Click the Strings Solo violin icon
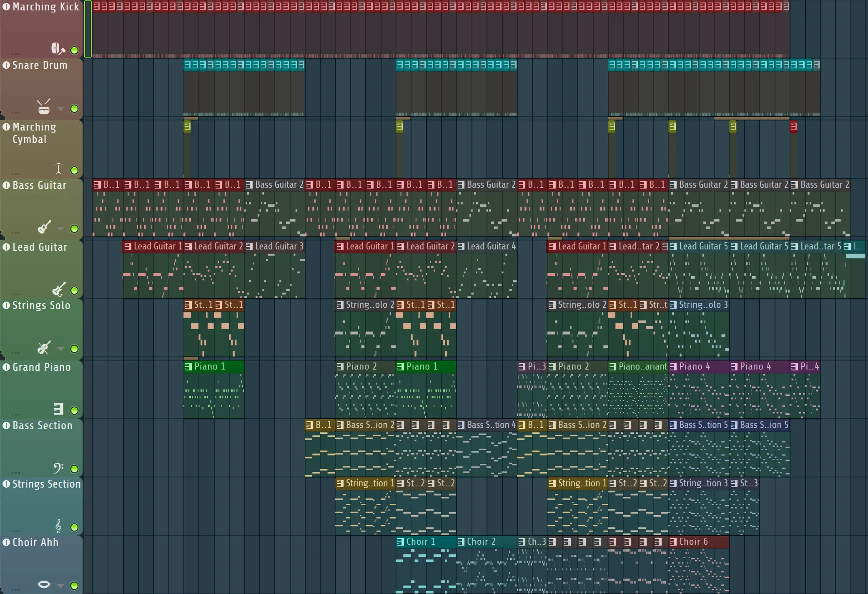 coord(44,347)
